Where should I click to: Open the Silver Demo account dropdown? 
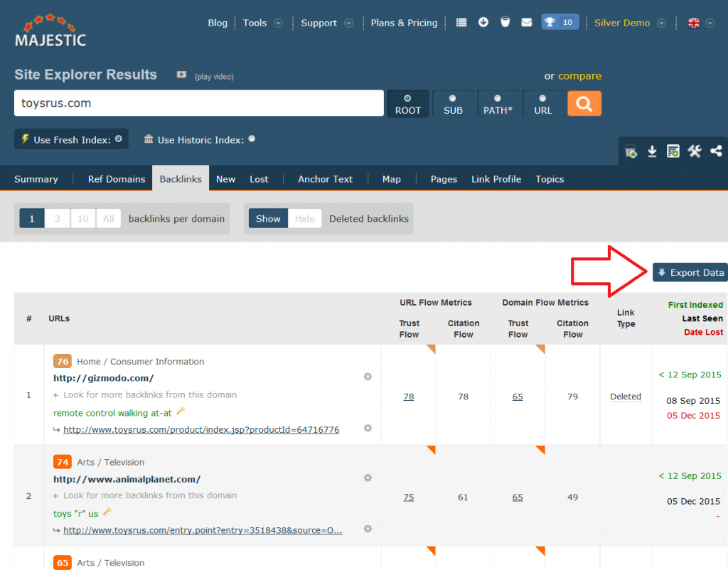[x=662, y=23]
